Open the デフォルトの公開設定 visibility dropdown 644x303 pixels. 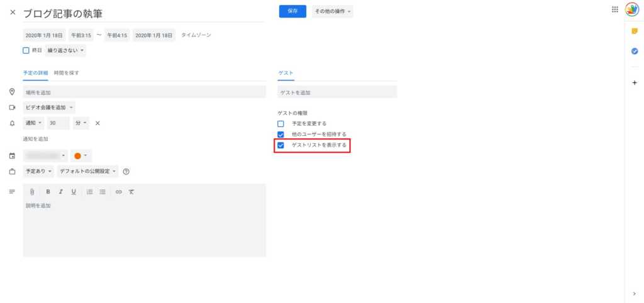(87, 172)
